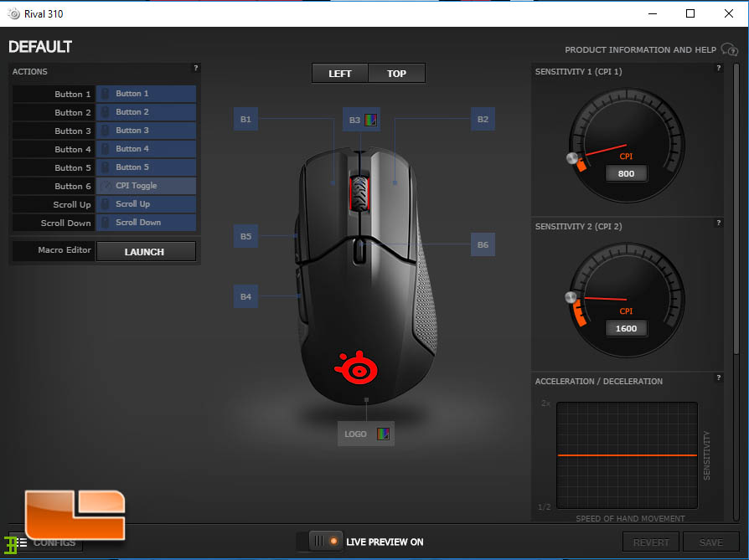This screenshot has width=749, height=560.
Task: Click the DEFAULT config name
Action: point(40,47)
